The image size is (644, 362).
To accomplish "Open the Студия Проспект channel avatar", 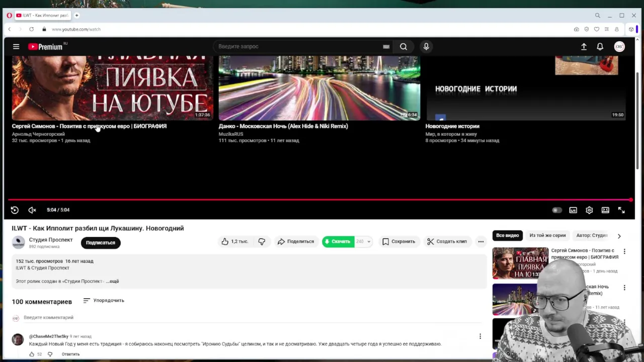I will pos(18,242).
